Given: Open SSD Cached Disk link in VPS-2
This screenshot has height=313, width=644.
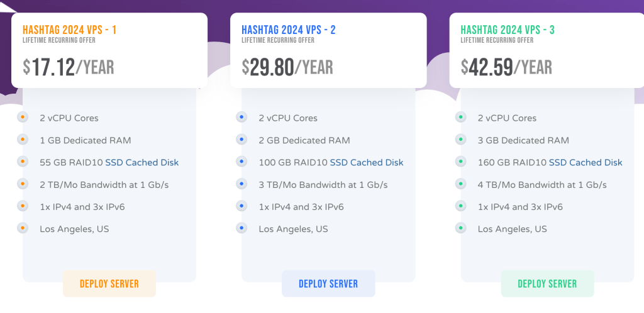Looking at the screenshot, I should tap(367, 162).
